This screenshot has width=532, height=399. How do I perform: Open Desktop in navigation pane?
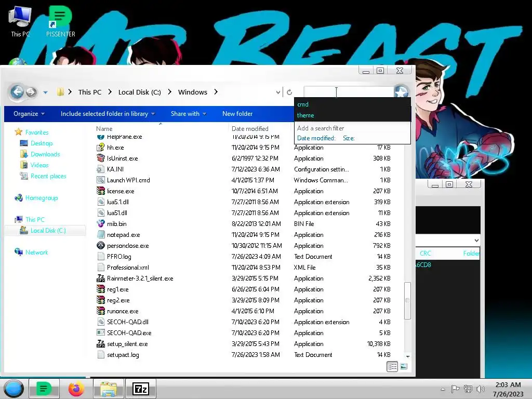coord(42,143)
